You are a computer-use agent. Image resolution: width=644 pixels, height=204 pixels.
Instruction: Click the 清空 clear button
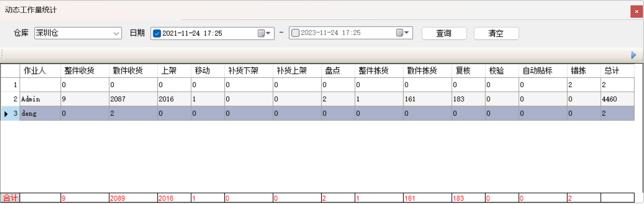coord(496,33)
